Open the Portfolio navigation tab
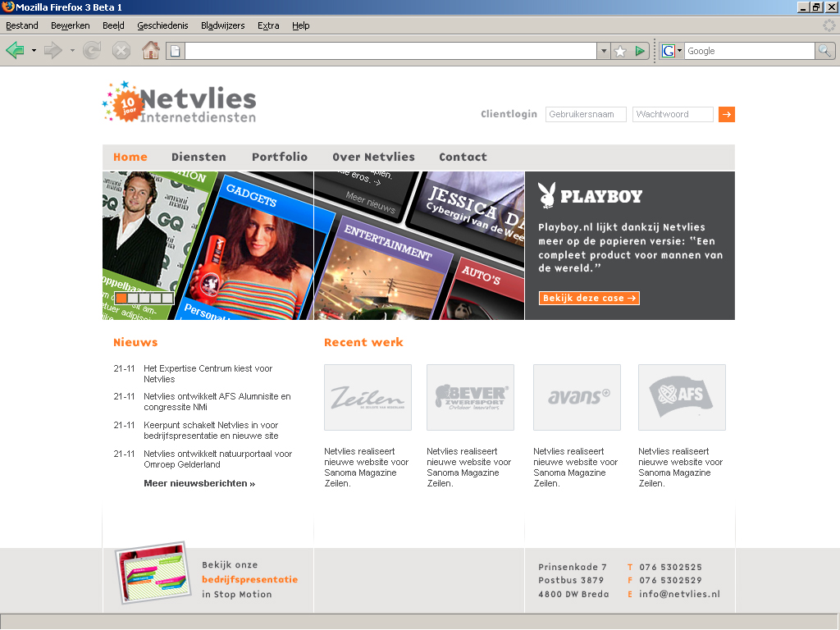840x630 pixels. click(280, 157)
